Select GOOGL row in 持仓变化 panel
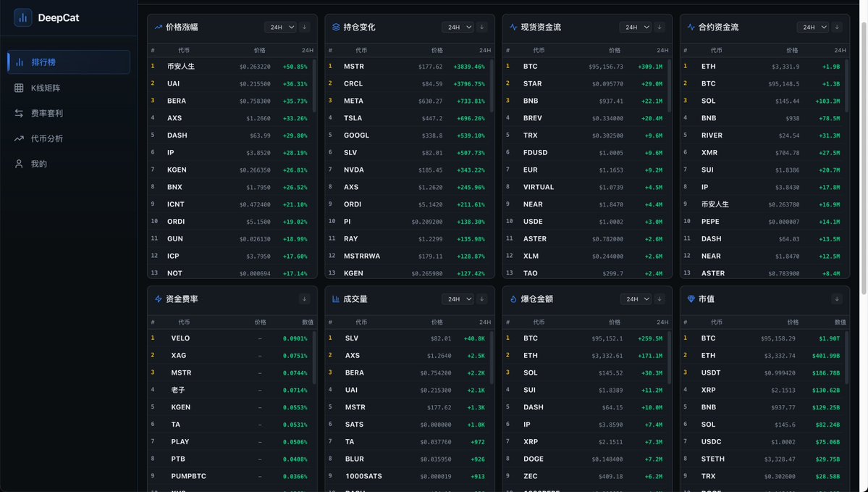This screenshot has width=868, height=492. [408, 135]
